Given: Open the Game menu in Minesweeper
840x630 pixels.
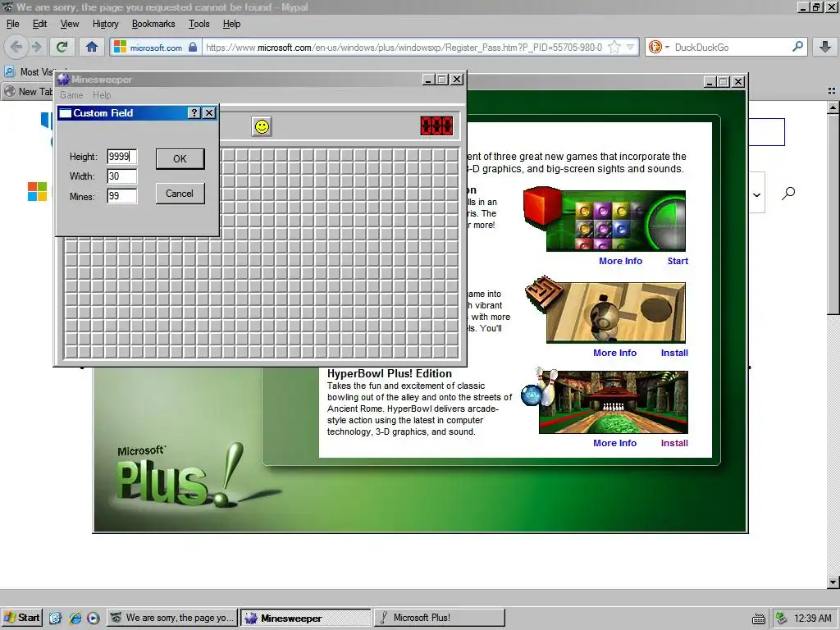Looking at the screenshot, I should tap(71, 95).
